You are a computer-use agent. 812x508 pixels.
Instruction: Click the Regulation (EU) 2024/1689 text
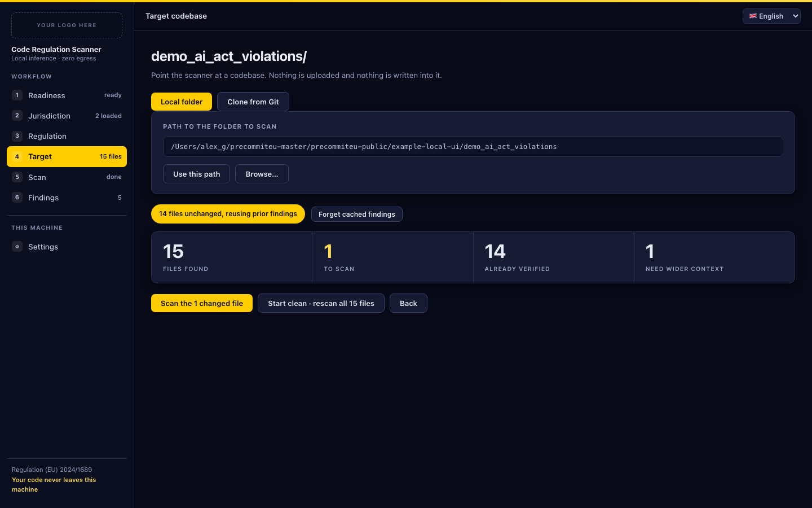tap(52, 470)
